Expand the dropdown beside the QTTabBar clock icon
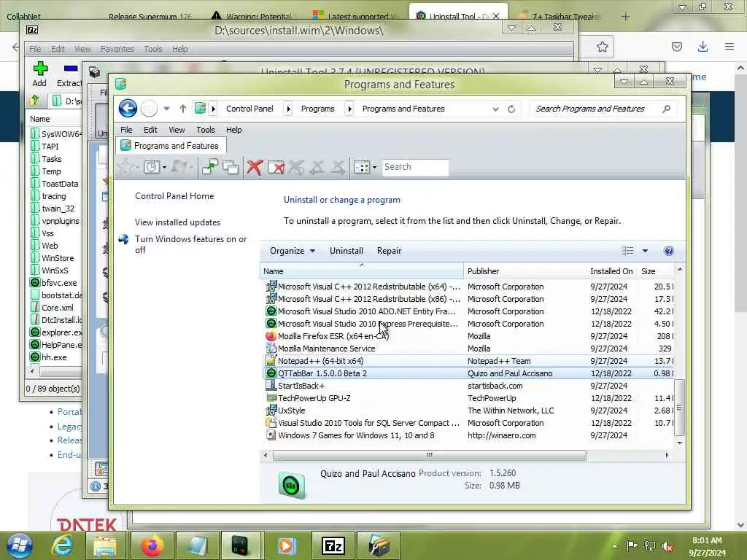Image resolution: width=747 pixels, height=560 pixels. coord(164,167)
